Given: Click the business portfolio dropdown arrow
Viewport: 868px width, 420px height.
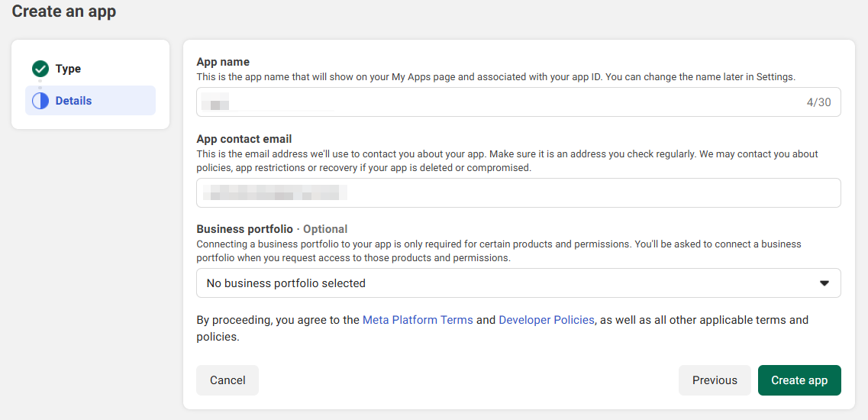Looking at the screenshot, I should [824, 283].
